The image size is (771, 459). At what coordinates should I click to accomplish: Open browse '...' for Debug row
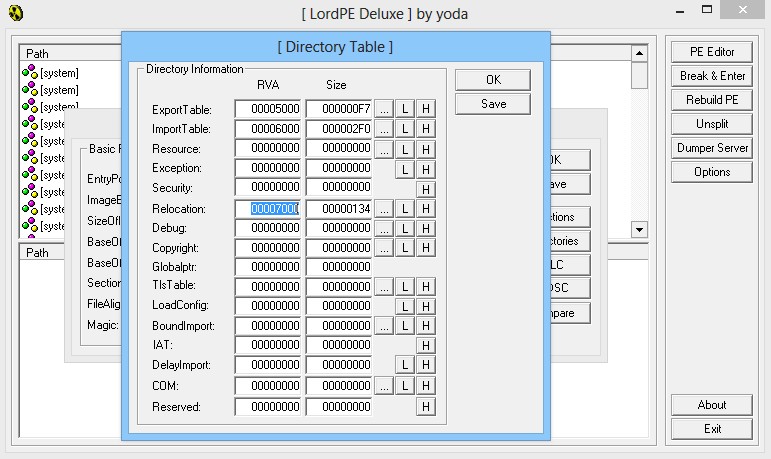click(x=384, y=228)
